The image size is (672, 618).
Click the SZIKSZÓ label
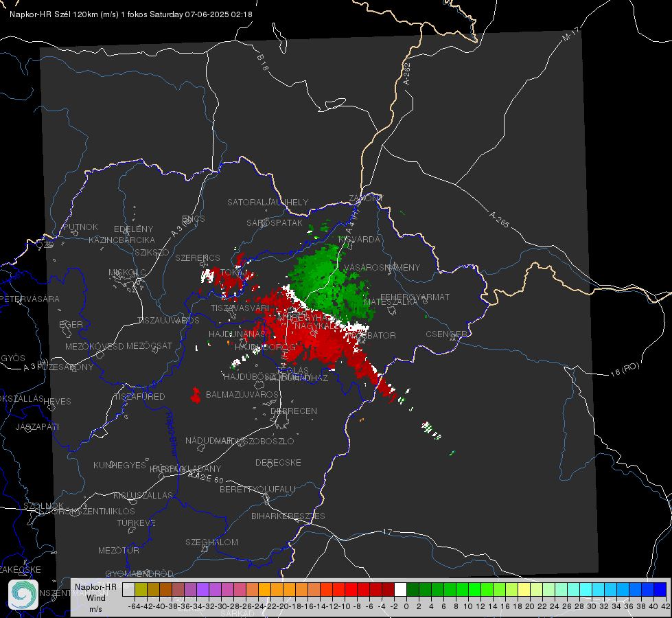(x=152, y=252)
